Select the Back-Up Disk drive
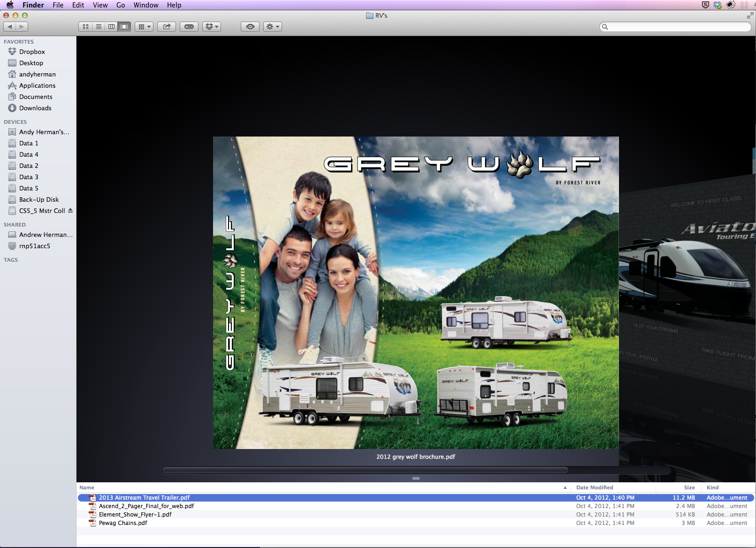The height and width of the screenshot is (548, 756). click(x=38, y=199)
